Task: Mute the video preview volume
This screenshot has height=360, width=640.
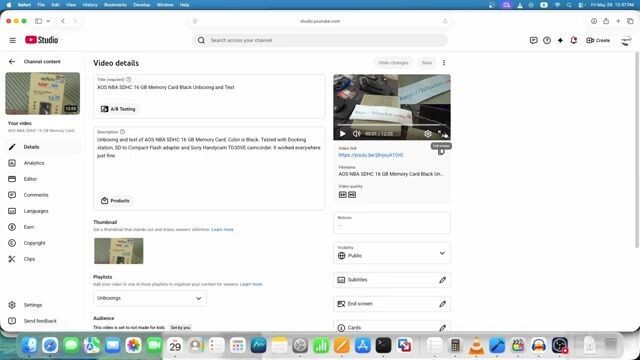Action: pyautogui.click(x=356, y=133)
